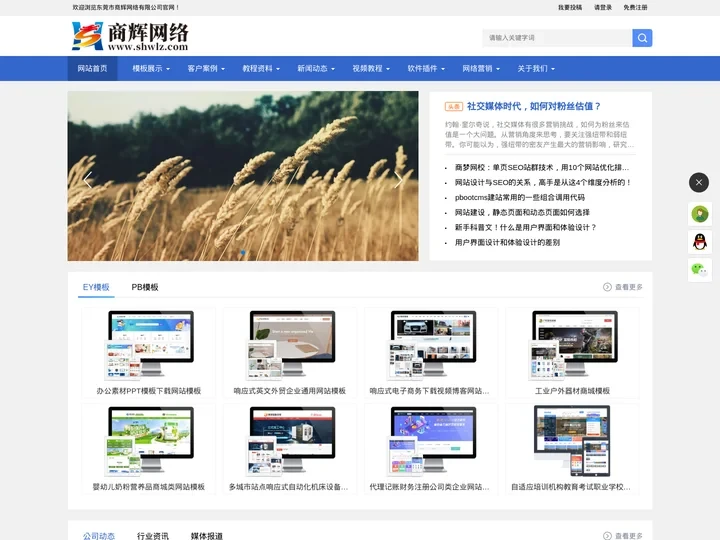Open 婴幼儿奶粉营养品商城类网站模板 thumbnail
720x540 pixels.
click(149, 441)
